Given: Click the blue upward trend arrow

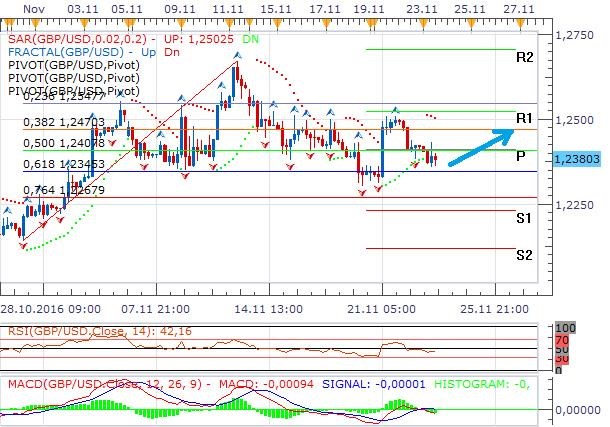Looking at the screenshot, I should click(483, 146).
